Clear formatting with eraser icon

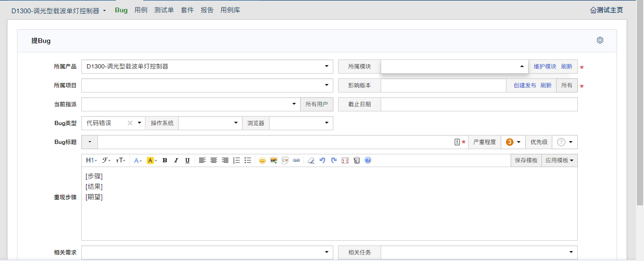[x=311, y=160]
